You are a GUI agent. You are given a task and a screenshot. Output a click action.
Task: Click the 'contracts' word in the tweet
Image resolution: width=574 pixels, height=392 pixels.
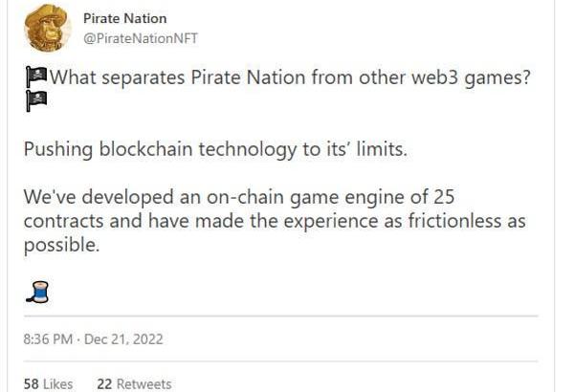(61, 221)
